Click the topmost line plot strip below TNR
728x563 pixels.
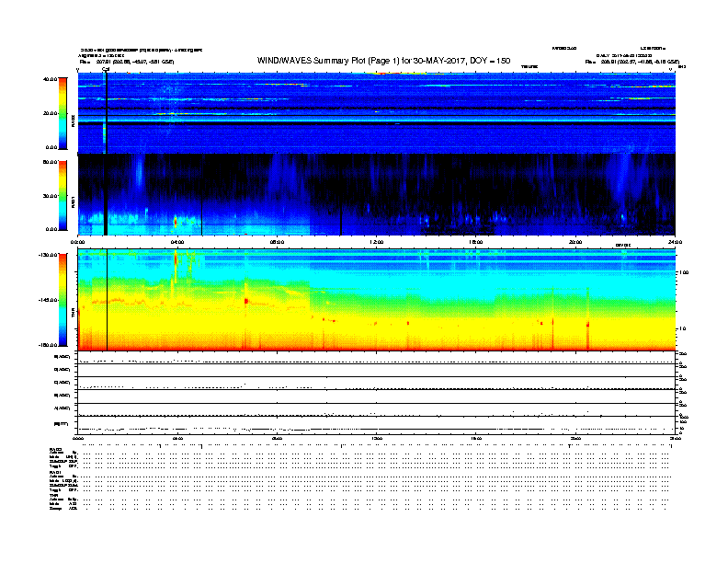(377, 358)
